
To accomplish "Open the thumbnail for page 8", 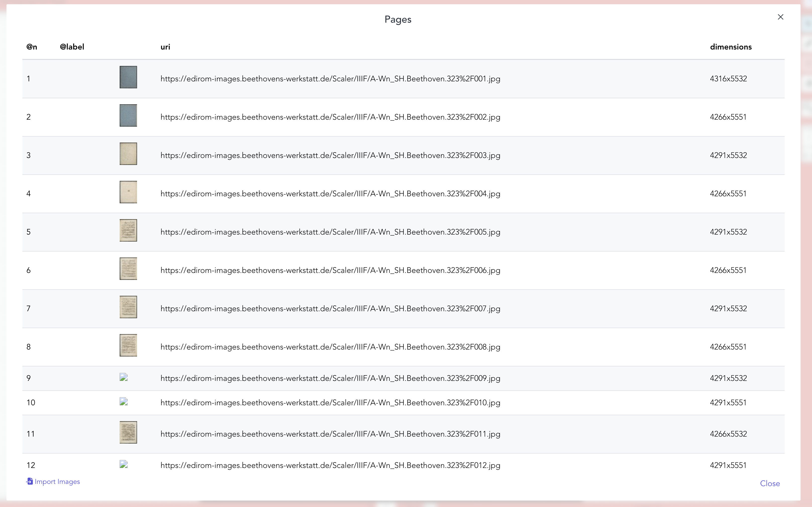I will [128, 345].
